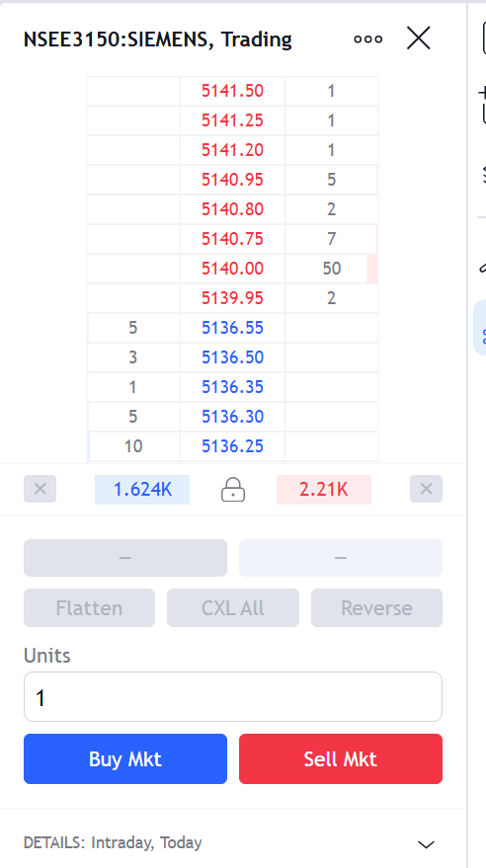Close the SIEMENS trading panel
486x868 pixels.
[419, 39]
